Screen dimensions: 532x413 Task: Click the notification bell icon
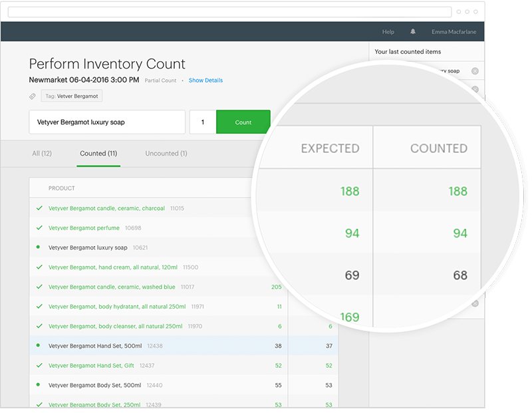413,32
